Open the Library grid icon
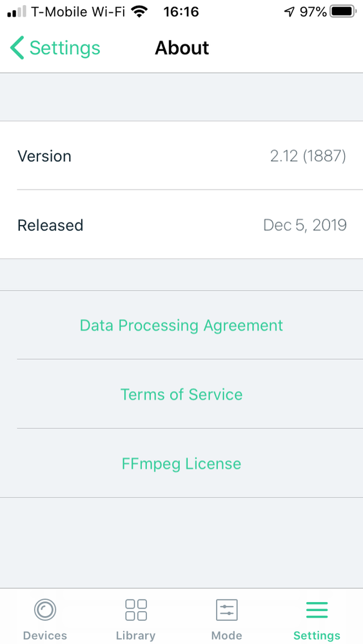This screenshot has width=363, height=644. 136,609
